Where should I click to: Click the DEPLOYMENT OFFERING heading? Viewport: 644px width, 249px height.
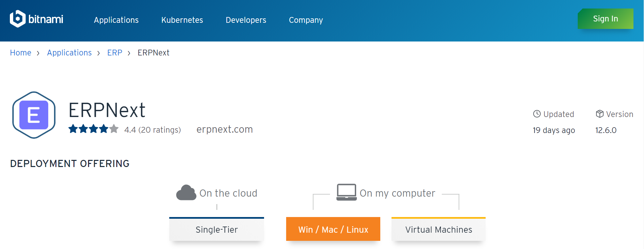[70, 164]
